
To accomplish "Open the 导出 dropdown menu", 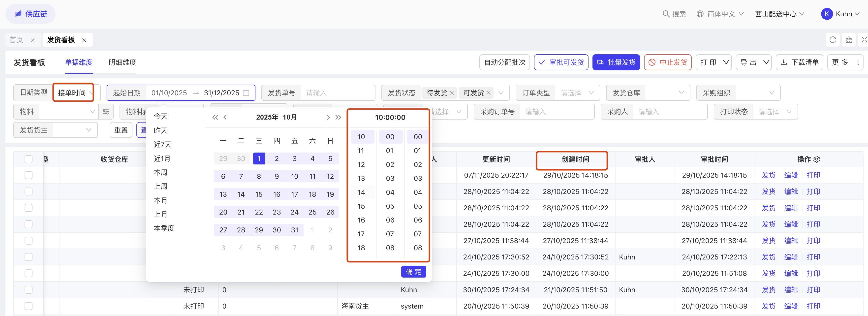I will [753, 62].
